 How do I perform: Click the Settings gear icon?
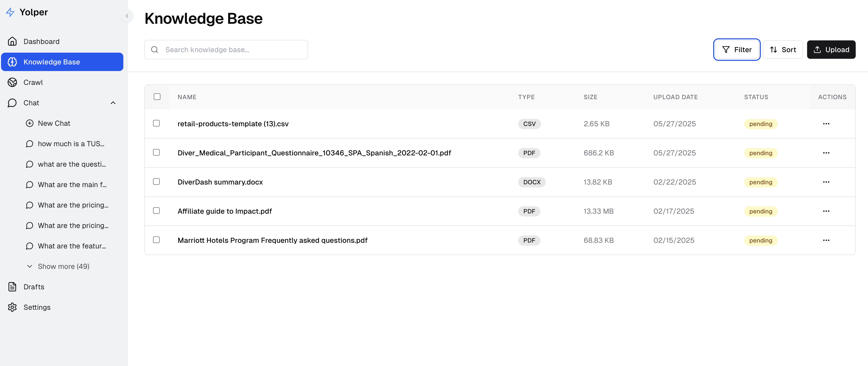(13, 307)
